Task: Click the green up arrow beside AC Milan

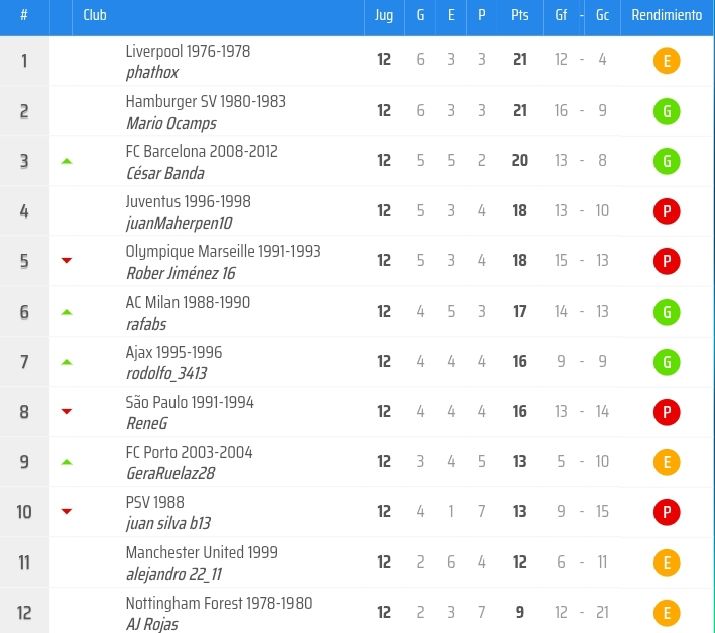Action: pos(67,312)
